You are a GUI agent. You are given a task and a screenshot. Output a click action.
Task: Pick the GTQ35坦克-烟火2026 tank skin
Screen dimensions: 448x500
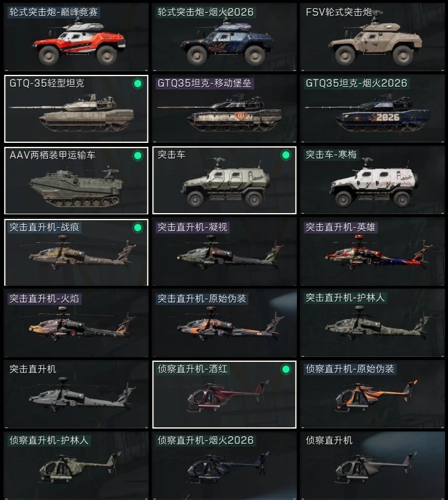(372, 109)
